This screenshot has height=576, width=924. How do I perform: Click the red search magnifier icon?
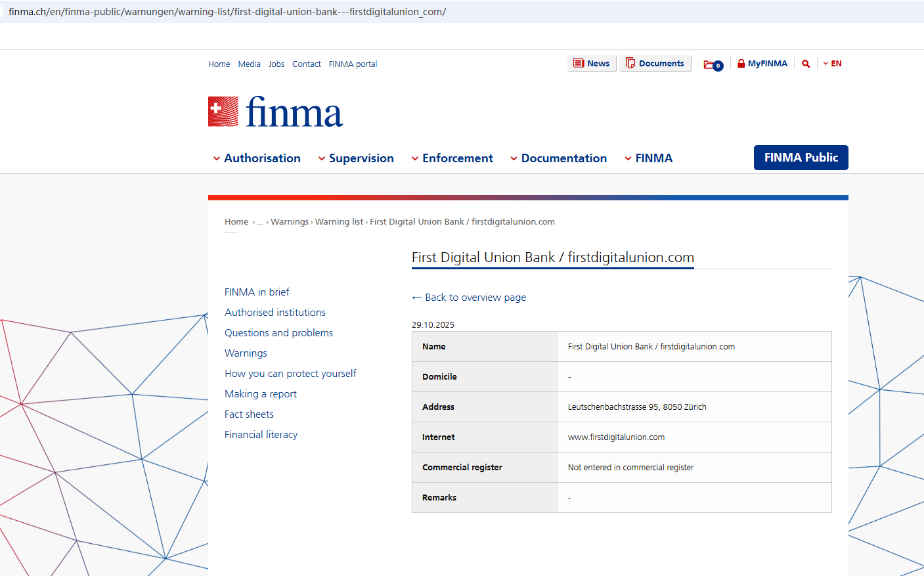click(806, 64)
